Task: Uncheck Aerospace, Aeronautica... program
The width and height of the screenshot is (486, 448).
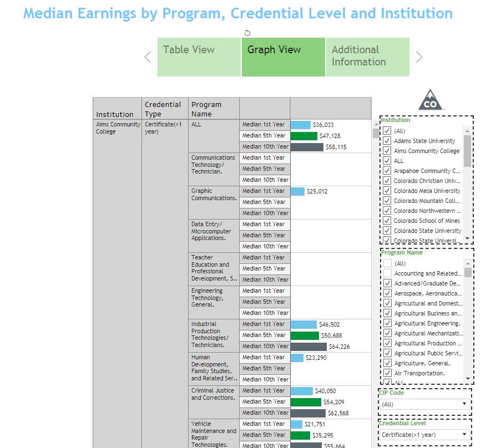Action: coord(387,293)
